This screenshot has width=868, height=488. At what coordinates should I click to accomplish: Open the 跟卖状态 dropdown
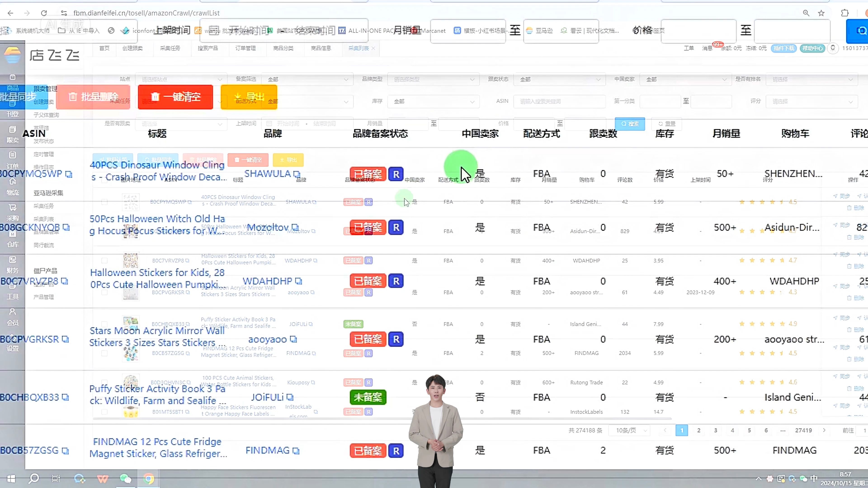click(x=560, y=80)
